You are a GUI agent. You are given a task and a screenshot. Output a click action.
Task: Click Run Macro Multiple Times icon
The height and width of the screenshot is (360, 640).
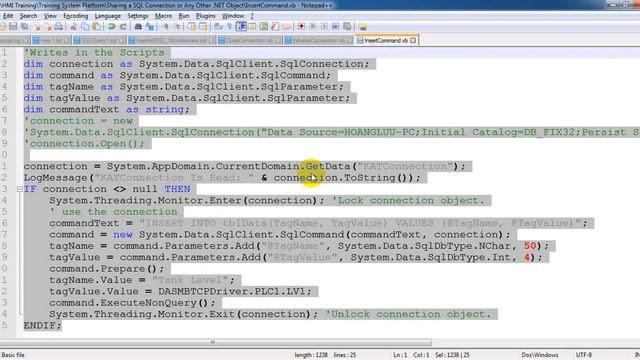[x=336, y=27]
